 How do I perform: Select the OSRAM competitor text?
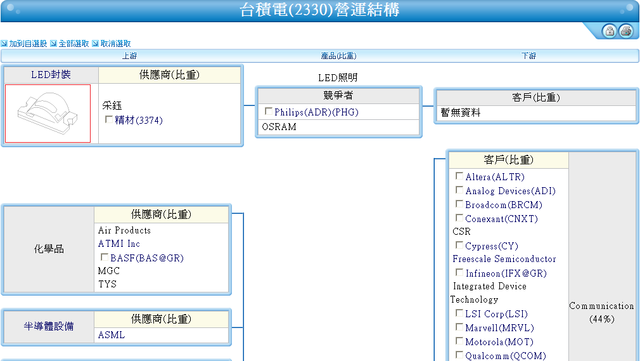[x=279, y=127]
